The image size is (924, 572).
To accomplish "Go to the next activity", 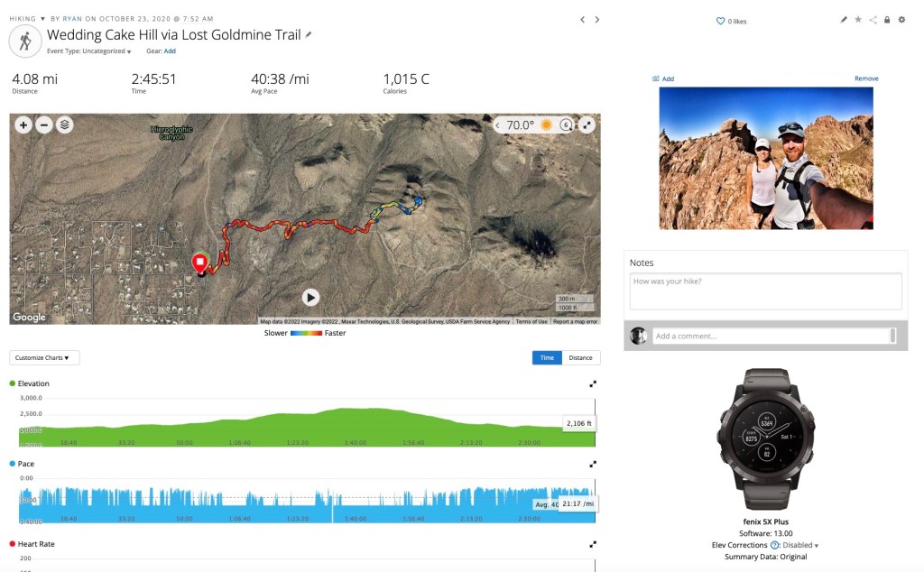I will (597, 20).
